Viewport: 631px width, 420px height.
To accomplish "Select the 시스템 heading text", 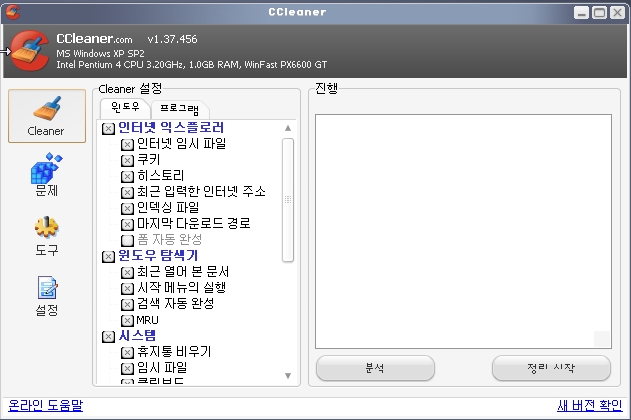I will pos(137,336).
